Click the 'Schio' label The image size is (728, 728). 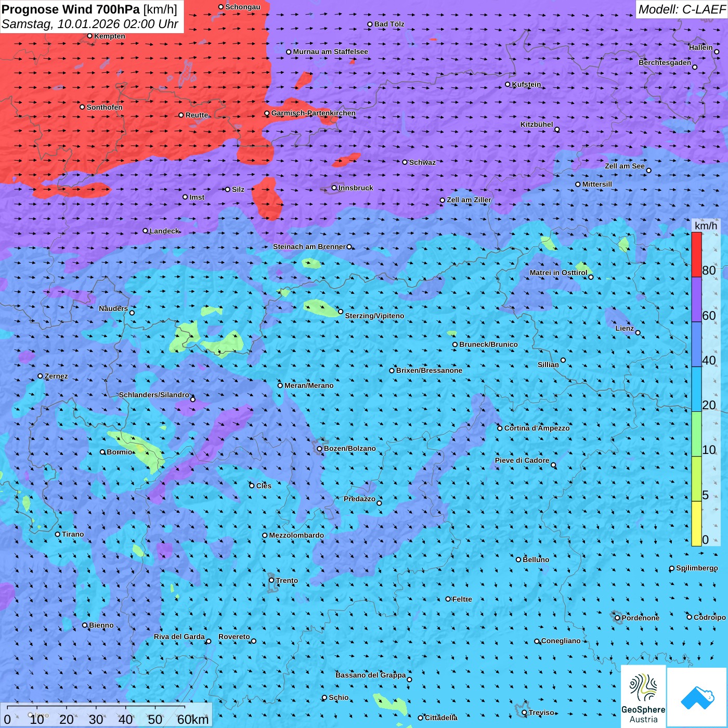tap(339, 697)
